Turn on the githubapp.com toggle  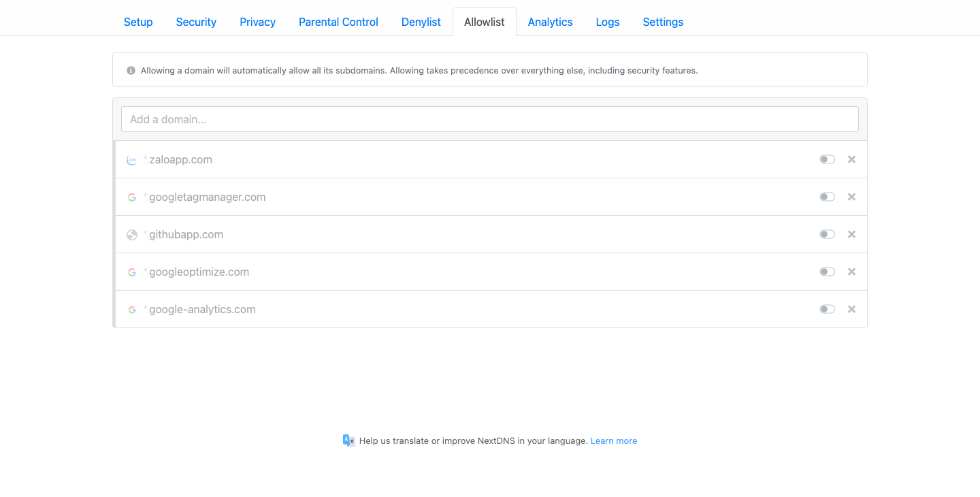pos(827,234)
